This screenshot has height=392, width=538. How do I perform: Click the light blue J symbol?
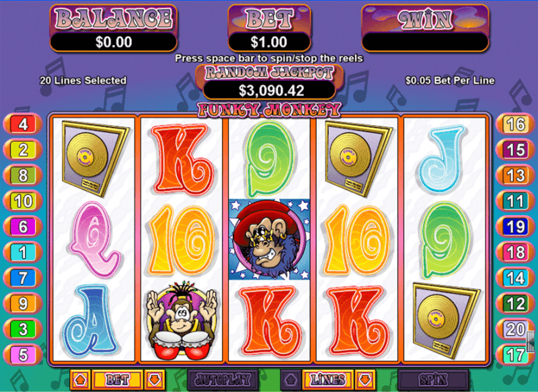pyautogui.click(x=443, y=159)
